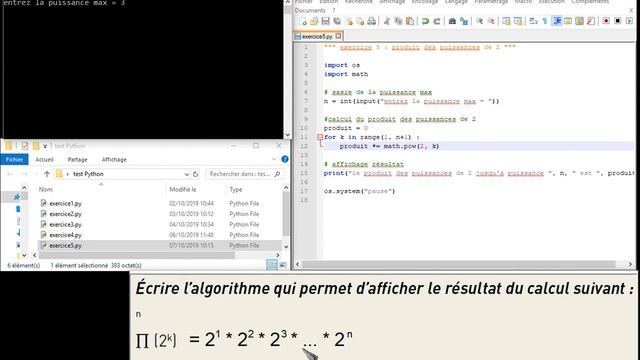Undo the last edit with green arrow
This screenshot has height=360, width=640.
[x=425, y=21]
